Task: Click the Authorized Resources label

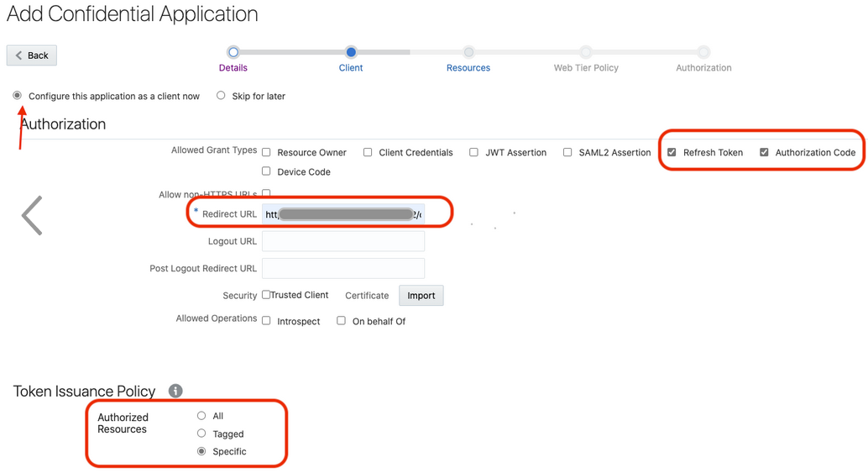Action: (123, 423)
